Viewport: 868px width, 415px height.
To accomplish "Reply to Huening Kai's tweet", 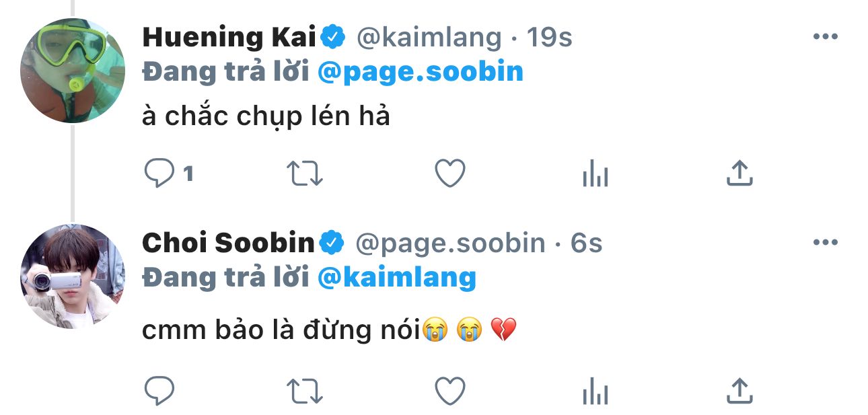I will tap(159, 174).
